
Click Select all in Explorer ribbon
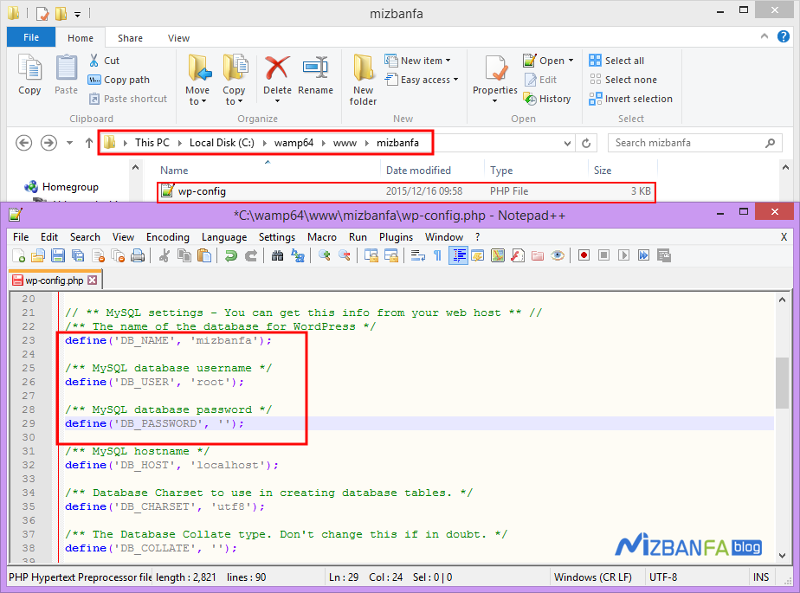[x=617, y=61]
